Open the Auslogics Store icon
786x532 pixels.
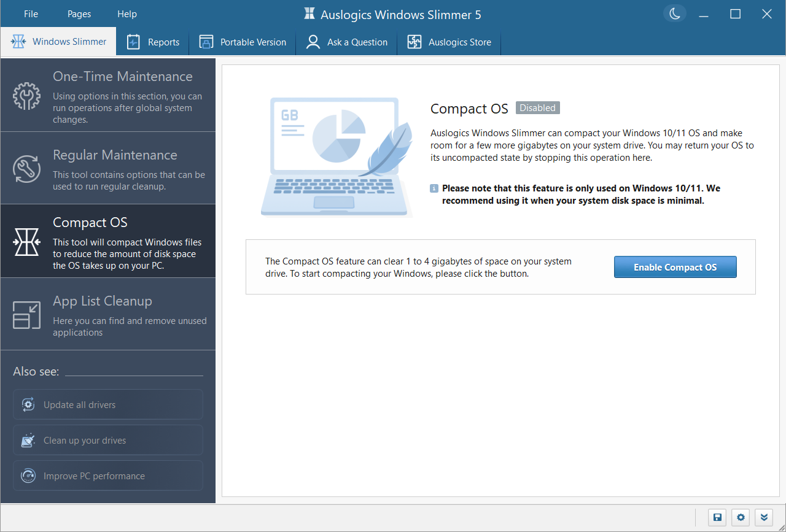coord(414,42)
